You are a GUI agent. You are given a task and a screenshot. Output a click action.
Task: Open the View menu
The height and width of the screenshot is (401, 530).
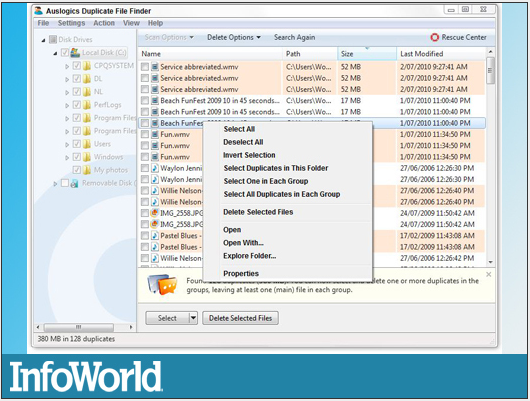131,23
